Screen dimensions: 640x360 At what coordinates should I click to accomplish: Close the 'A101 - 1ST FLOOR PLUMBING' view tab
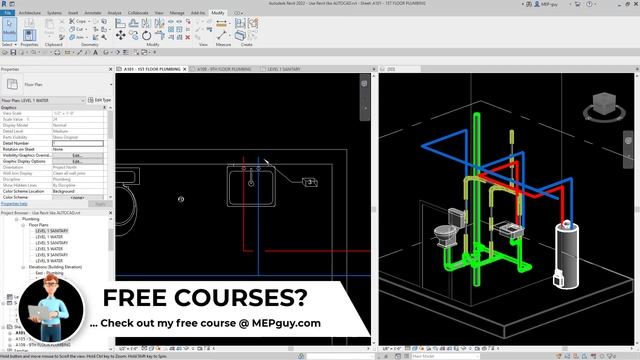pyautogui.click(x=184, y=69)
